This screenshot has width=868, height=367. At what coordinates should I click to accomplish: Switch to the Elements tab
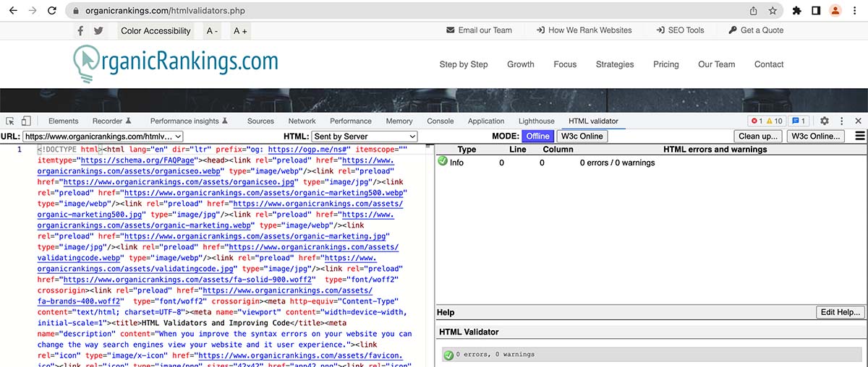(x=64, y=121)
